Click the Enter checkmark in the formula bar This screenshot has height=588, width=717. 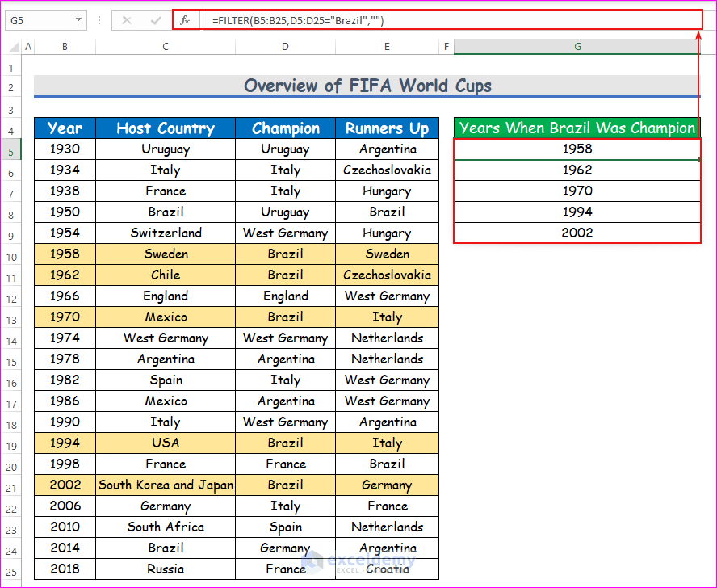157,19
